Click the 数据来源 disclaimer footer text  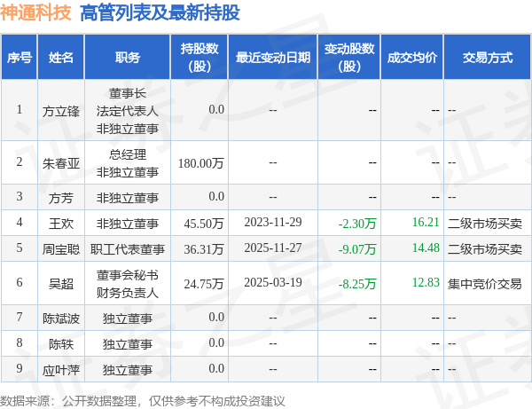click(x=143, y=401)
